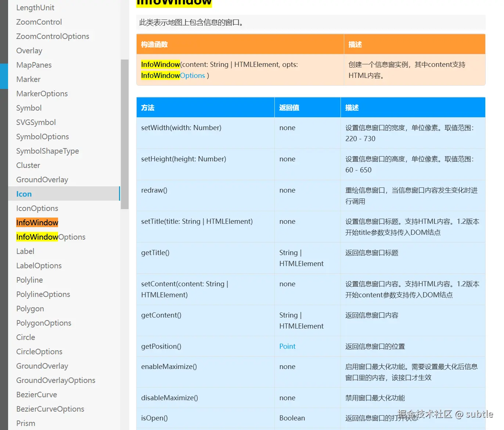Open MapPanes documentation entry
This screenshot has height=430, width=504.
tap(34, 65)
